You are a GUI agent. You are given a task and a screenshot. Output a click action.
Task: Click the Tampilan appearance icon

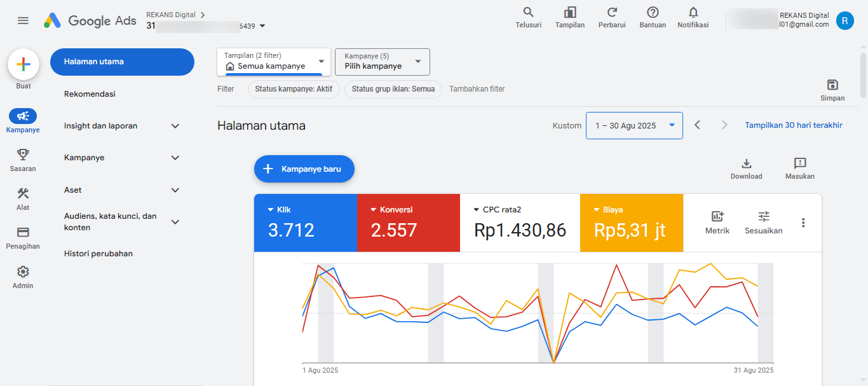569,13
